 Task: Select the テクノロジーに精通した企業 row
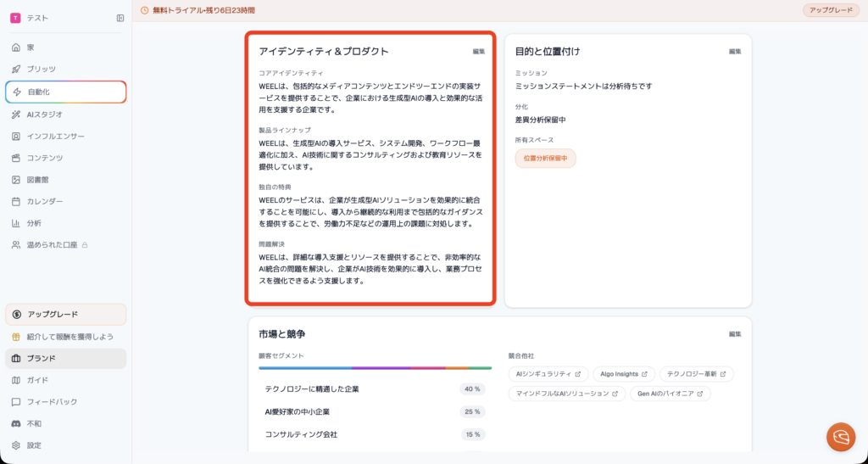(375, 389)
